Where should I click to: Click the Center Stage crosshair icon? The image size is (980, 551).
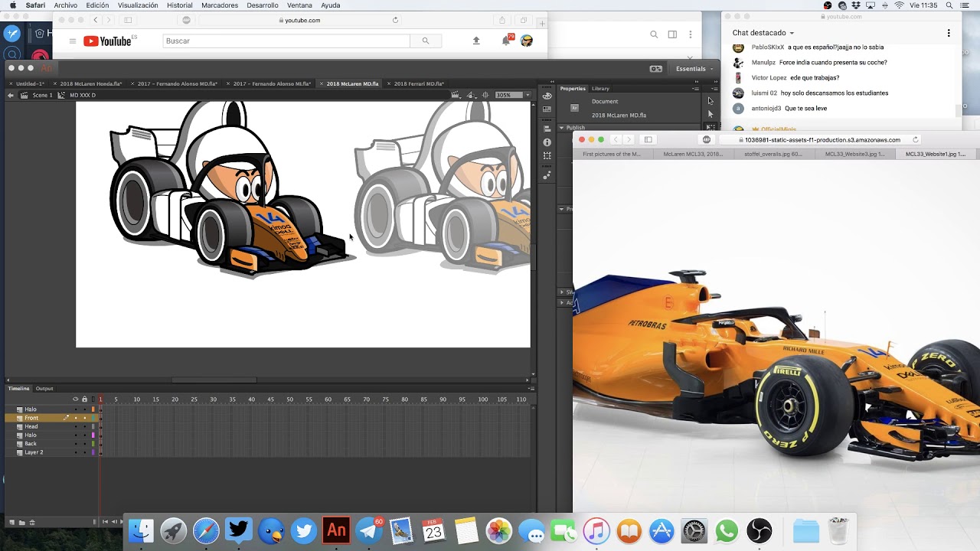pyautogui.click(x=485, y=95)
